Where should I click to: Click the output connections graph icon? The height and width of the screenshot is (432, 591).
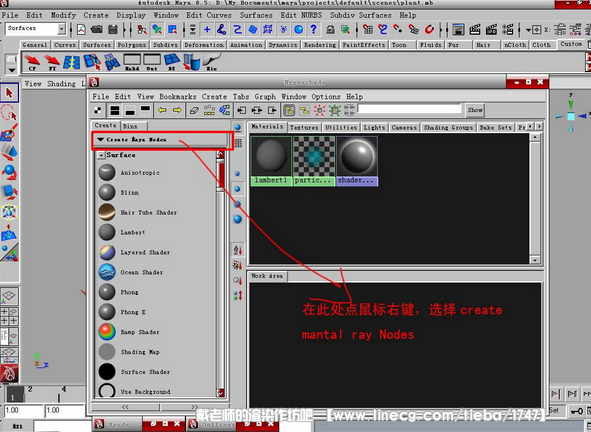click(x=272, y=110)
